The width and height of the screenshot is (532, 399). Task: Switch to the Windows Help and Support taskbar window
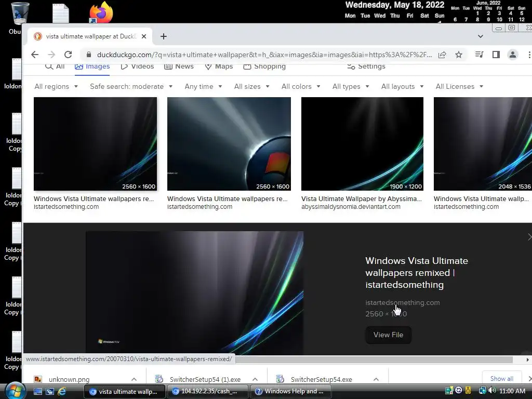tap(290, 391)
